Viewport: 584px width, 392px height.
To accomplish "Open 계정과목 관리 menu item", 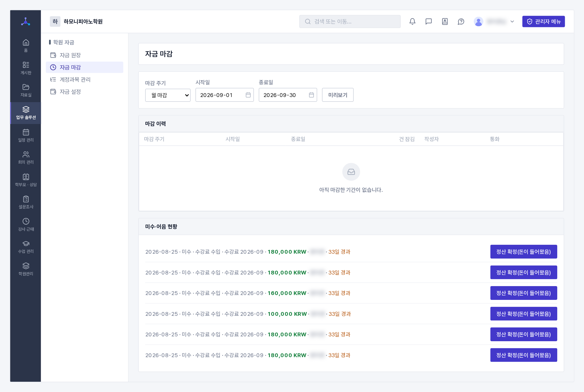I will pyautogui.click(x=84, y=79).
